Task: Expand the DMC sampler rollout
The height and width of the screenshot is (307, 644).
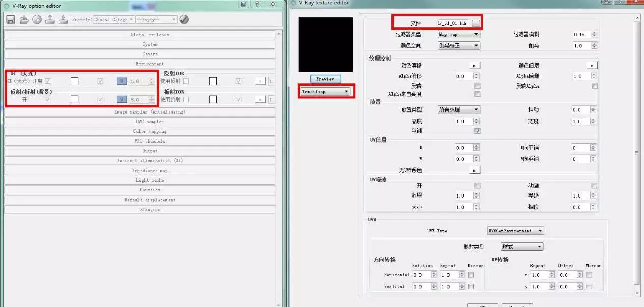Action: (x=139, y=122)
